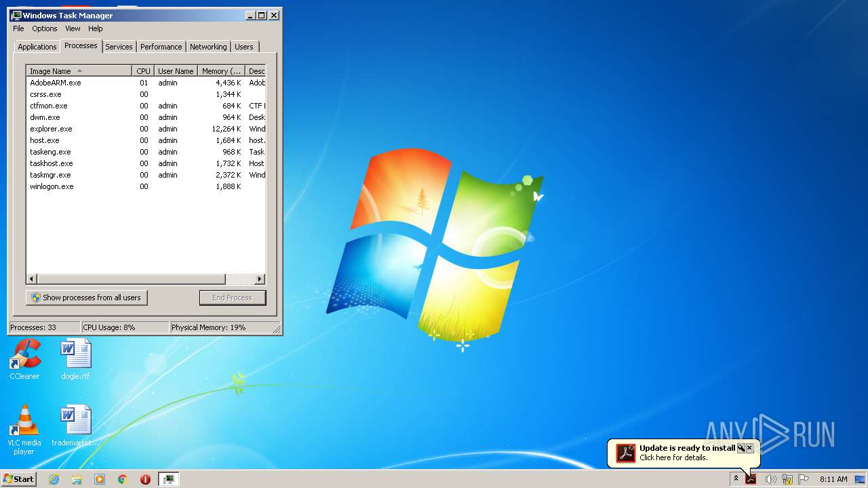This screenshot has height=488, width=868.
Task: Select ctfmon.exe process row
Action: click(x=146, y=106)
